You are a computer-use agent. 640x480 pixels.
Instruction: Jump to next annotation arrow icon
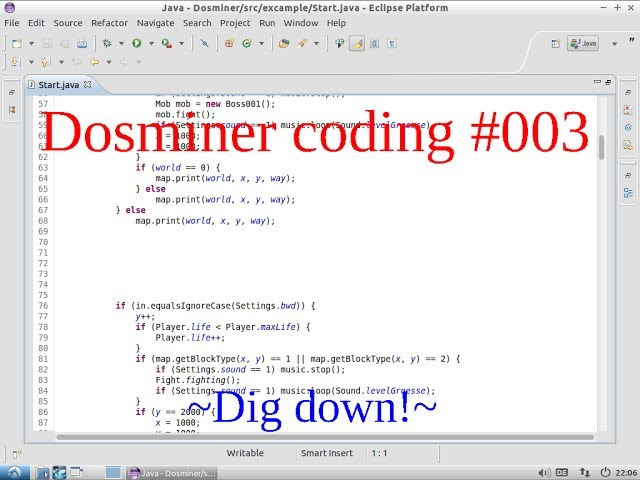pos(16,62)
